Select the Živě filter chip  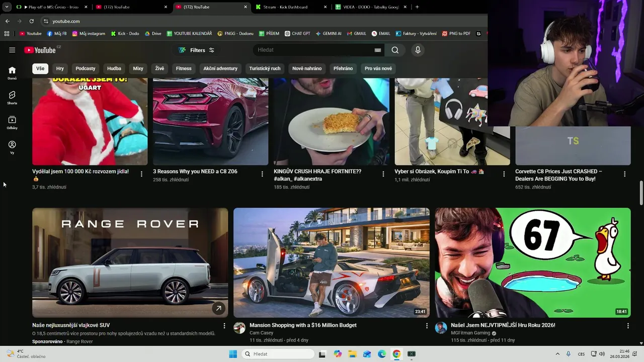(x=159, y=68)
